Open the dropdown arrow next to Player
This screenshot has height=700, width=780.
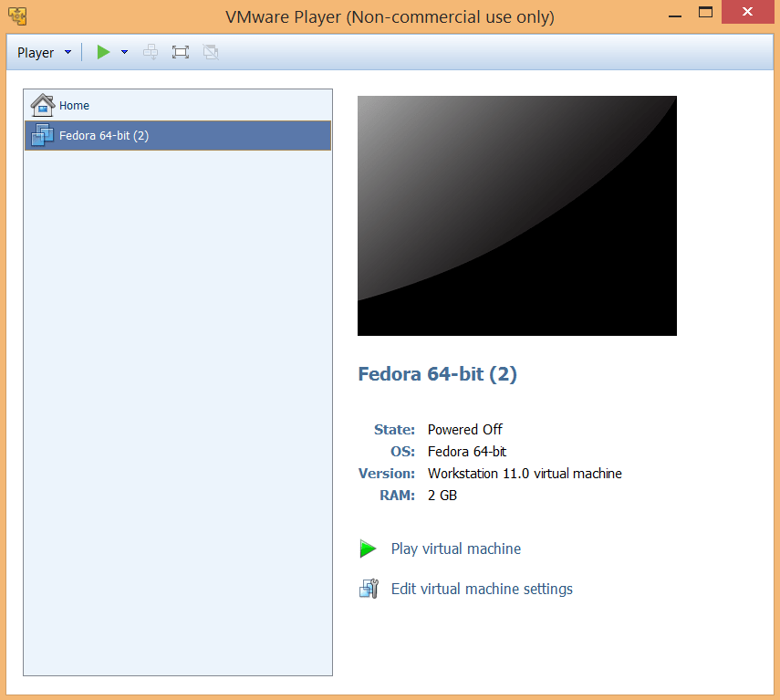click(x=68, y=52)
